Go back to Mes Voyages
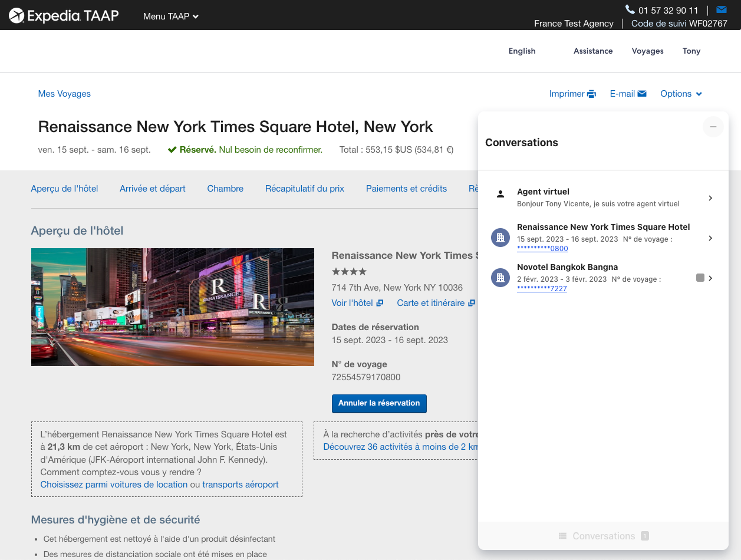The image size is (741, 560). click(x=64, y=94)
